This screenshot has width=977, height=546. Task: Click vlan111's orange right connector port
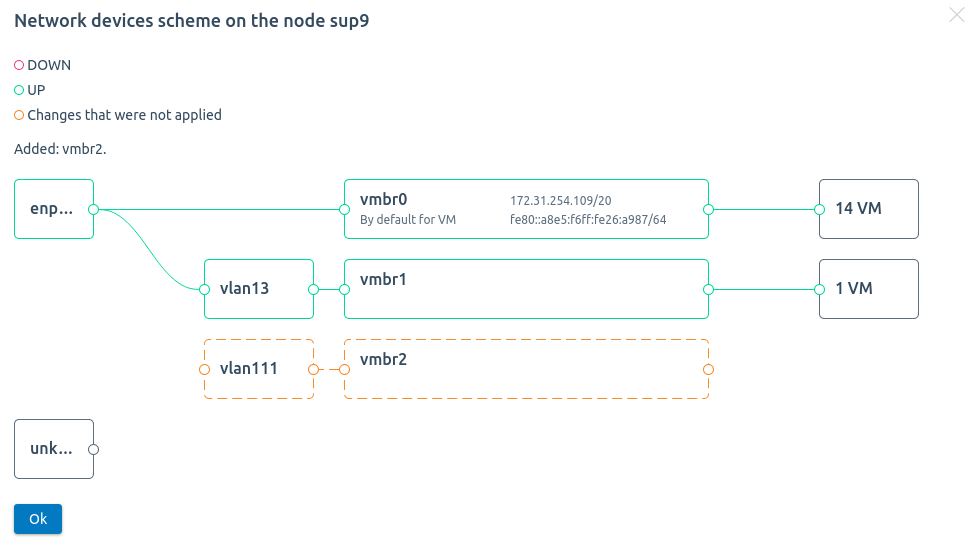point(313,369)
